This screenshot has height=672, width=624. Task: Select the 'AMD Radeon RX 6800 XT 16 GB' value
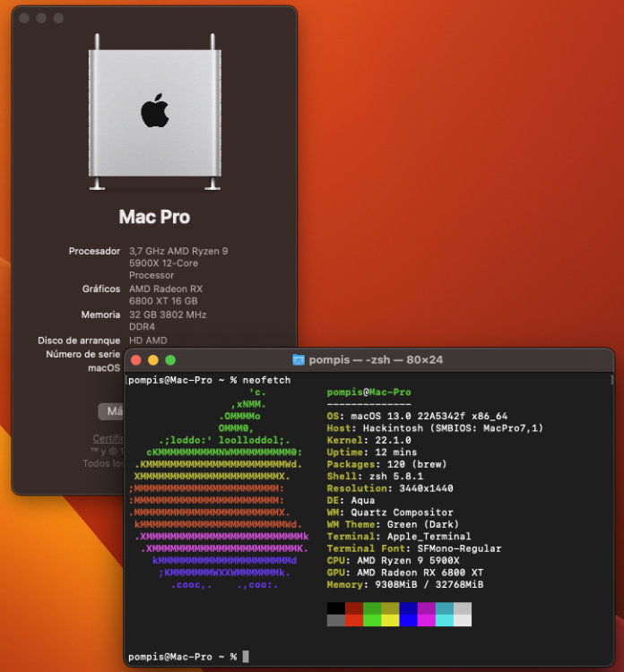pyautogui.click(x=166, y=295)
